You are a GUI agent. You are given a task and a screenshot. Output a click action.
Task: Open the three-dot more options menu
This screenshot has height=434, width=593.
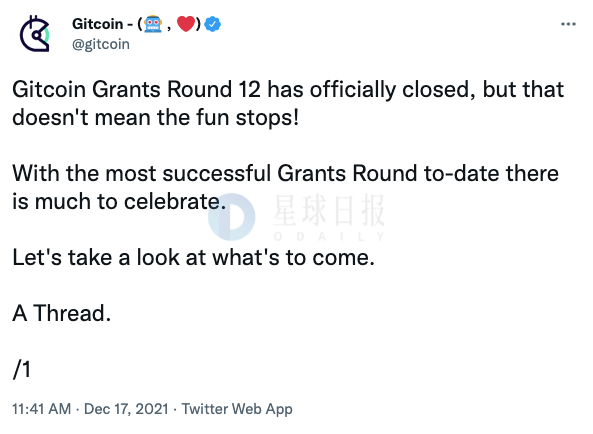(568, 24)
